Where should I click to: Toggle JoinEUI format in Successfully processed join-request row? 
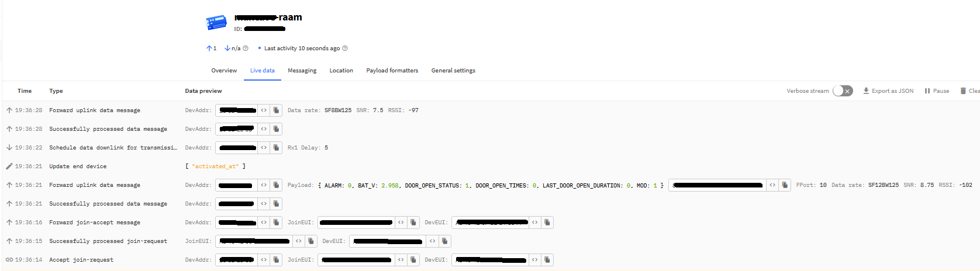click(299, 241)
